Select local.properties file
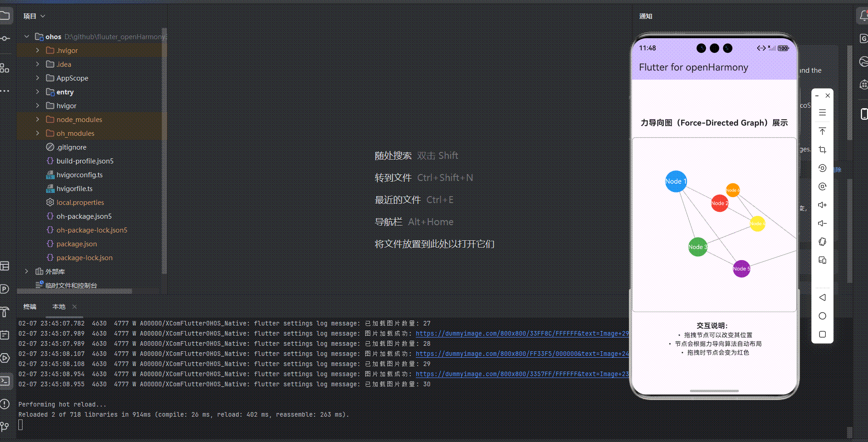868x442 pixels. (x=80, y=202)
